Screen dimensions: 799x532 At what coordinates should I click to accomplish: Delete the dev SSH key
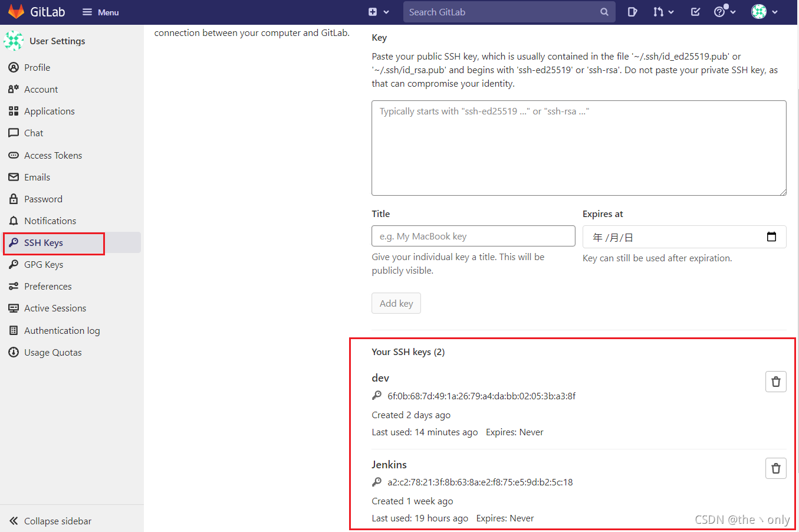[776, 382]
